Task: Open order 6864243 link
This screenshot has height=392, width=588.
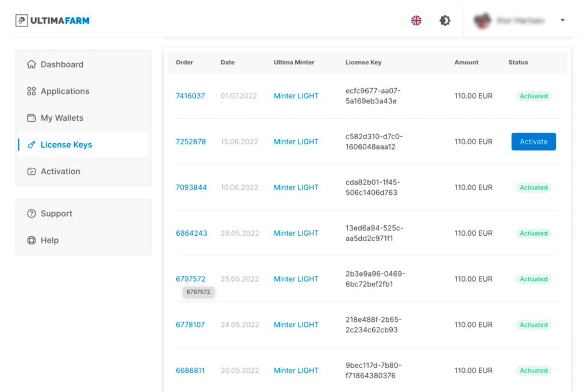Action: 191,233
